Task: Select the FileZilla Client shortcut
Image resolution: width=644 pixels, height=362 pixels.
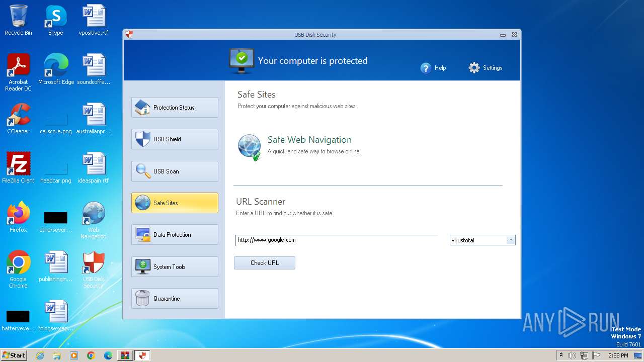Action: point(18,168)
